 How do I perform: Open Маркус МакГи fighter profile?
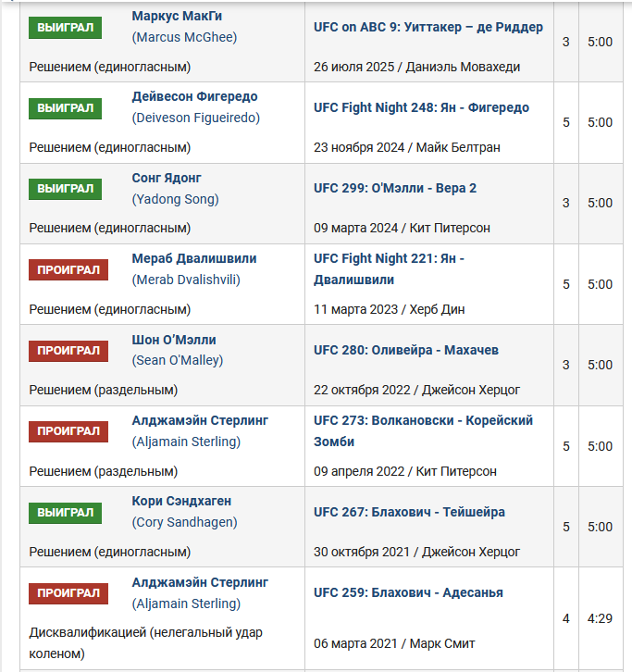pos(177,16)
